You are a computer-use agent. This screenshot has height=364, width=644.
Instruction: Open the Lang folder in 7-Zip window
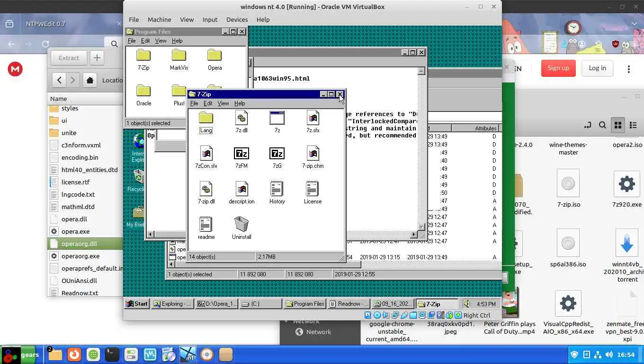(206, 118)
